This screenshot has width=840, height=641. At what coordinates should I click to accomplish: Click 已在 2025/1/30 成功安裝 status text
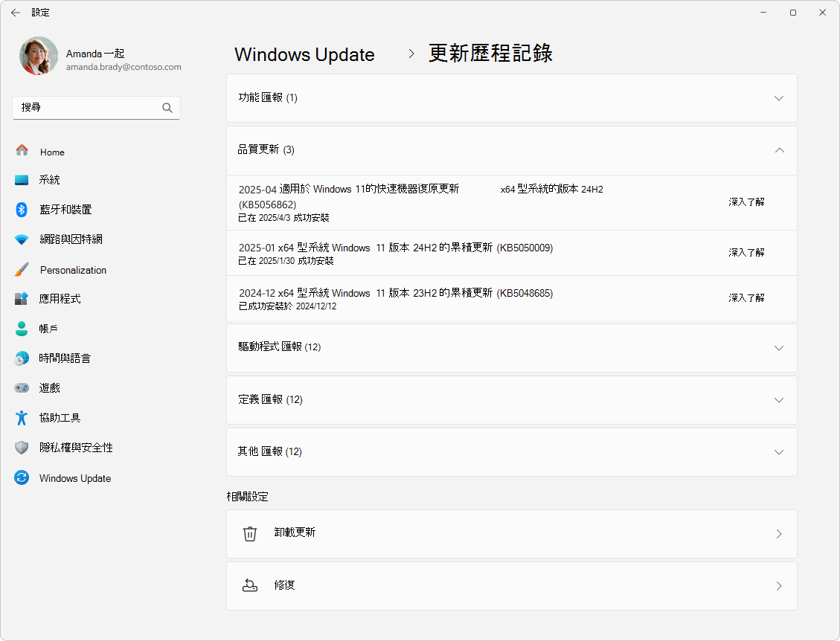pos(286,261)
